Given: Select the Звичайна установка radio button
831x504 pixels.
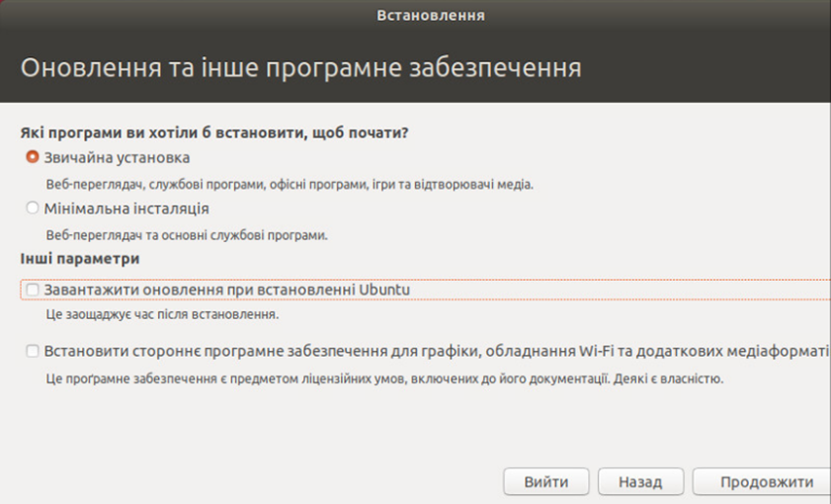Looking at the screenshot, I should [x=33, y=157].
